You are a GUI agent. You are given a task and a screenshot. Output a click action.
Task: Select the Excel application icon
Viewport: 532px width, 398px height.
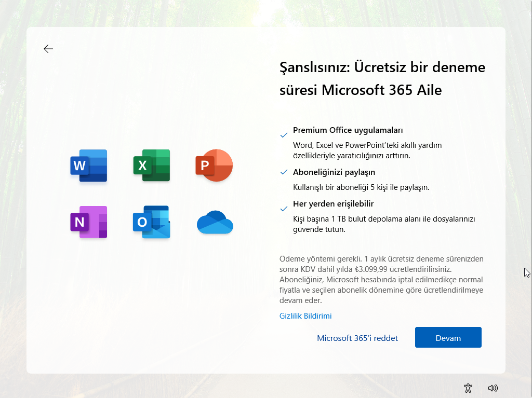[x=151, y=165]
